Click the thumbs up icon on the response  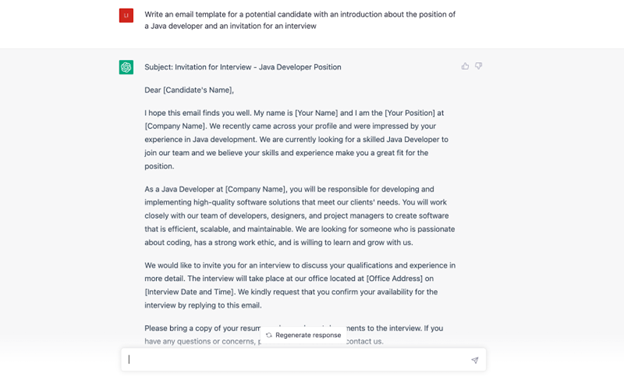tap(465, 66)
